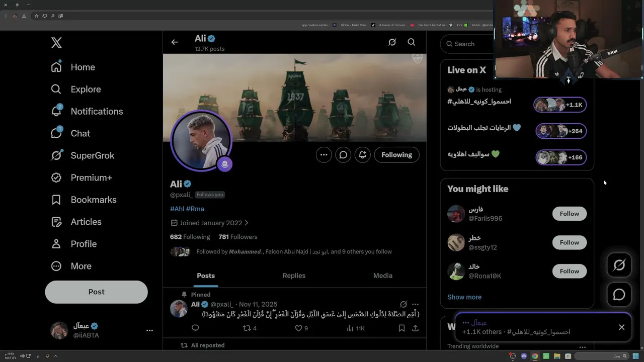
Task: View Ali's 781 Followers list
Action: pyautogui.click(x=238, y=237)
